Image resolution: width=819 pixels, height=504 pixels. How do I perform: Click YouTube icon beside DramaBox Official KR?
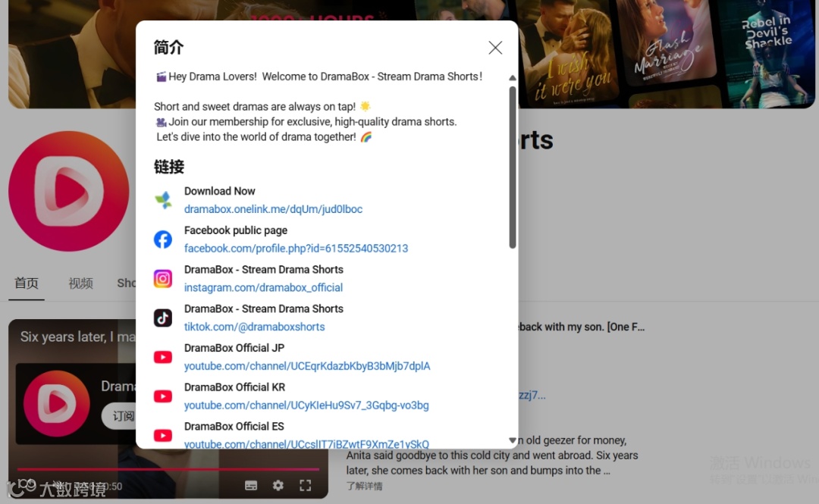[x=163, y=396]
